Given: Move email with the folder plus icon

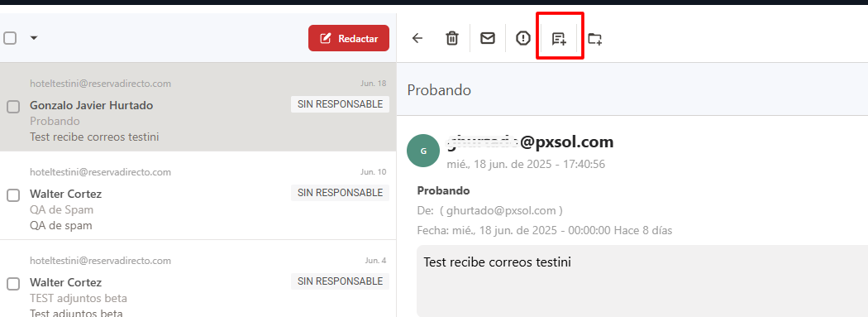Looking at the screenshot, I should (594, 39).
